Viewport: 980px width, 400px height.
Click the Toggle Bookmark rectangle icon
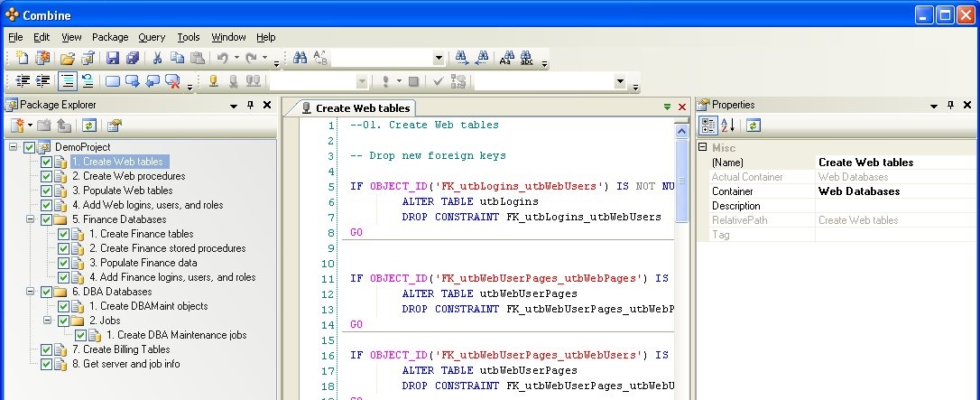click(113, 81)
